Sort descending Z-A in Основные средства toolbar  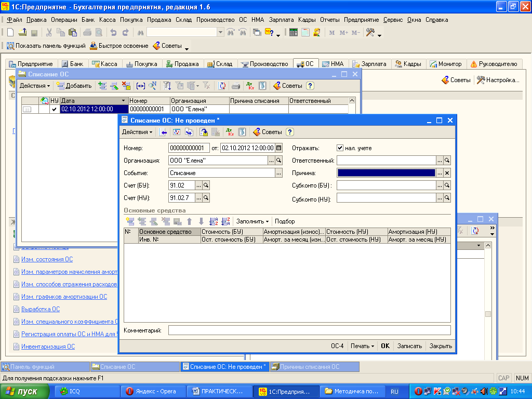pyautogui.click(x=225, y=221)
